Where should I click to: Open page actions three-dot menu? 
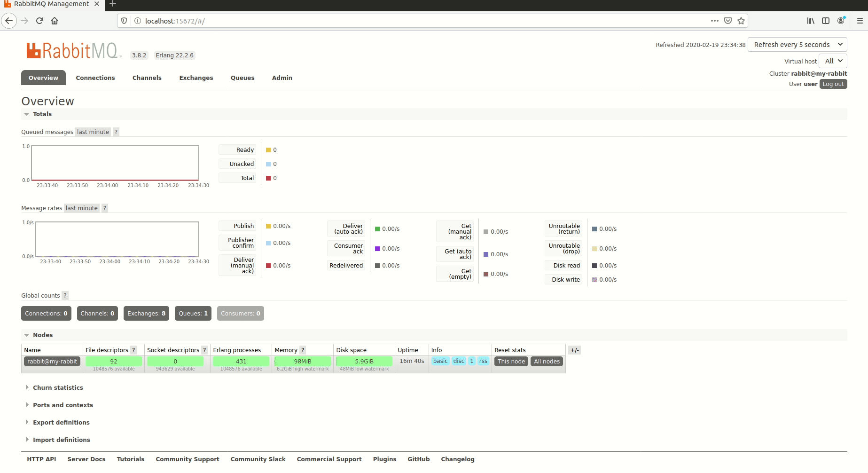click(x=715, y=21)
